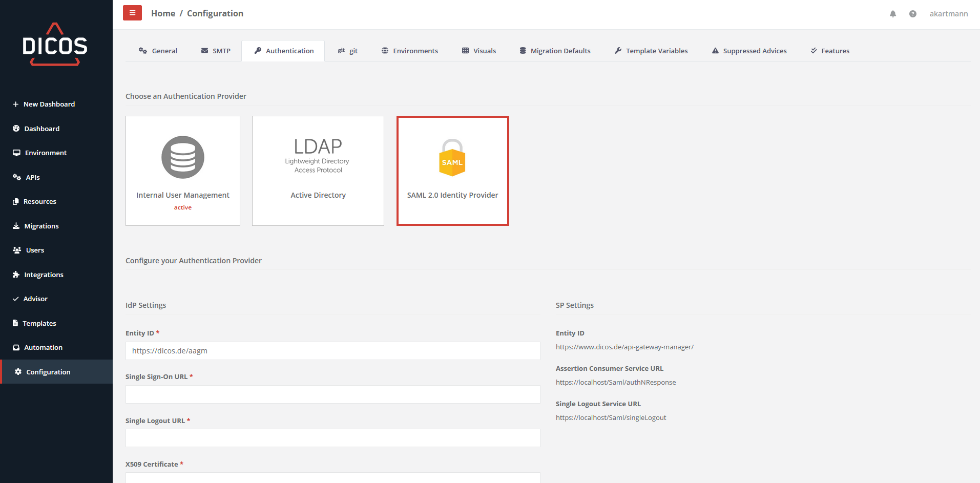The image size is (980, 483).
Task: Open Templates from the sidebar
Action: click(x=39, y=323)
